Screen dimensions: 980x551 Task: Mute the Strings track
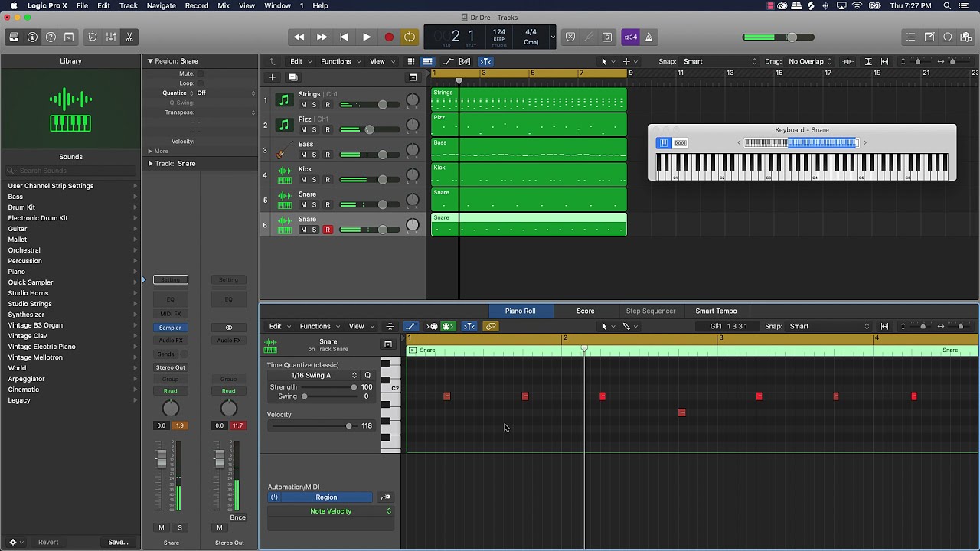coord(303,105)
